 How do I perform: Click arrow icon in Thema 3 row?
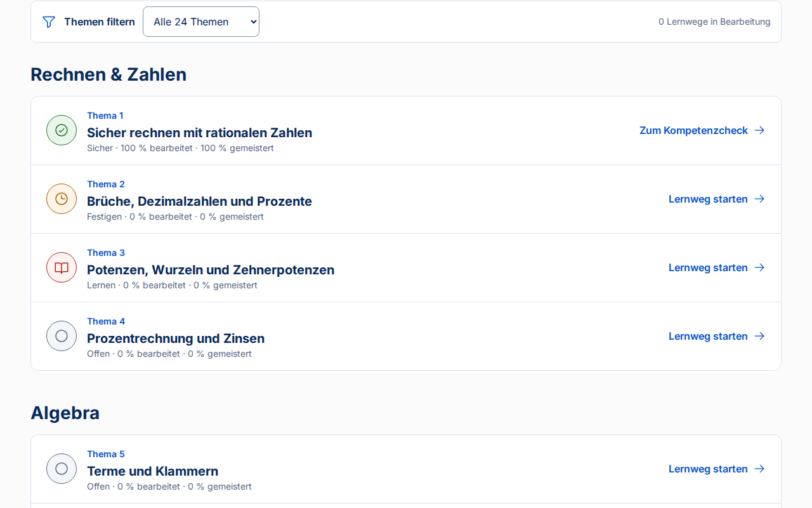pyautogui.click(x=759, y=267)
